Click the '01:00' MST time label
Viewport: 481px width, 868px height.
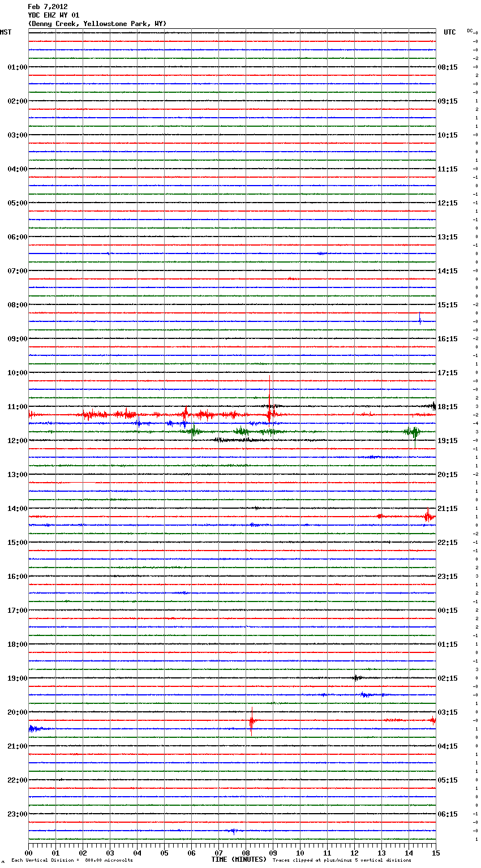tap(17, 67)
